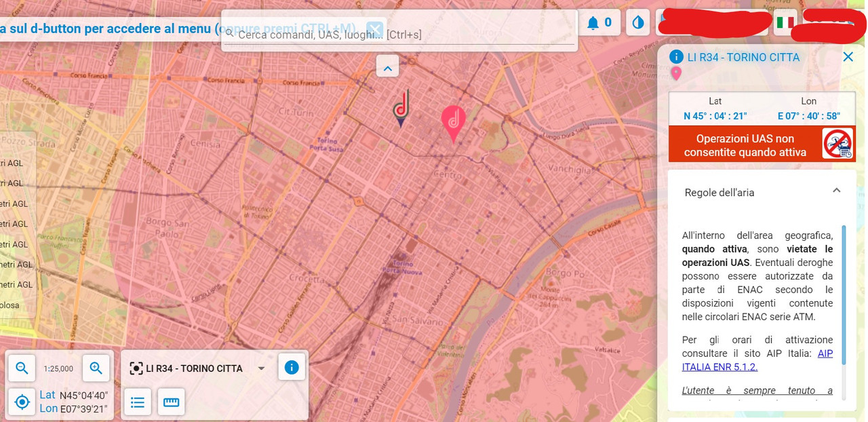The height and width of the screenshot is (422, 868).
Task: Collapse the Regole dell'aria section
Action: [x=837, y=191]
